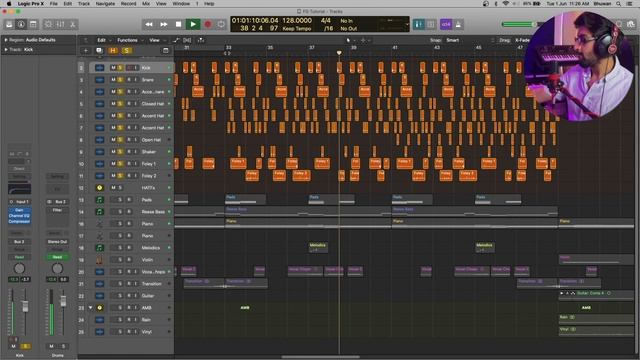
Task: Click the Melodics track icon
Action: (99, 248)
